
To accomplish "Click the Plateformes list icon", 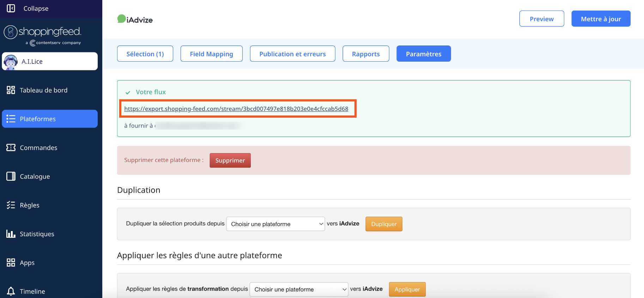I will [x=11, y=119].
